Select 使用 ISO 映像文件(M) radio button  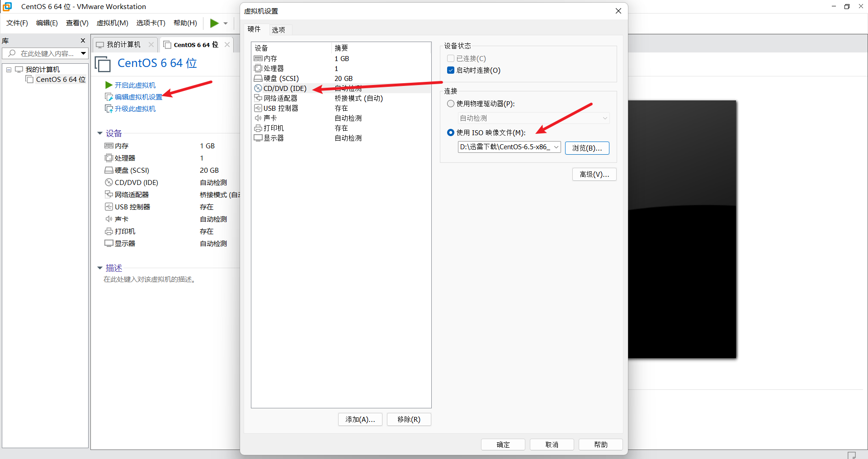[x=451, y=132]
